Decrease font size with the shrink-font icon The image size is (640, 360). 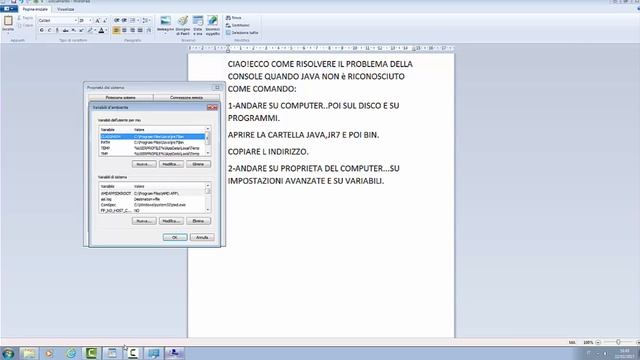[105, 20]
